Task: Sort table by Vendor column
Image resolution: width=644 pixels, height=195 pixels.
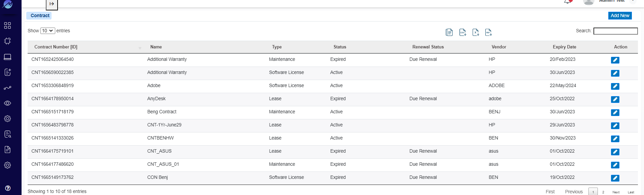Action: (x=499, y=47)
